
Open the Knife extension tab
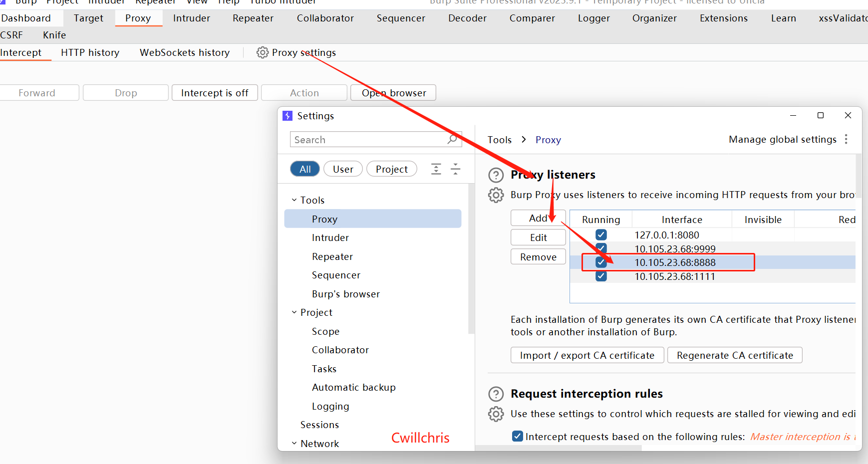[x=54, y=35]
